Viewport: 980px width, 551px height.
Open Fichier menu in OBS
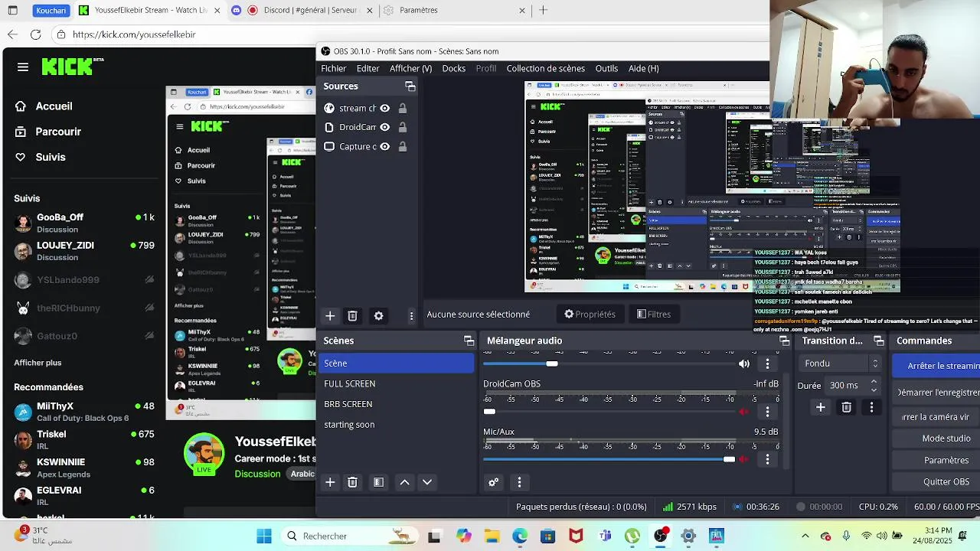[334, 68]
